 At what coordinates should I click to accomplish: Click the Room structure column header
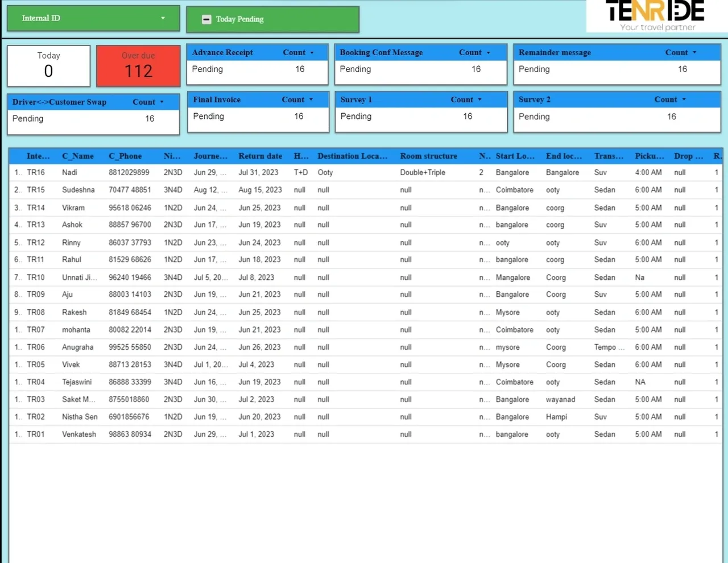tap(428, 156)
